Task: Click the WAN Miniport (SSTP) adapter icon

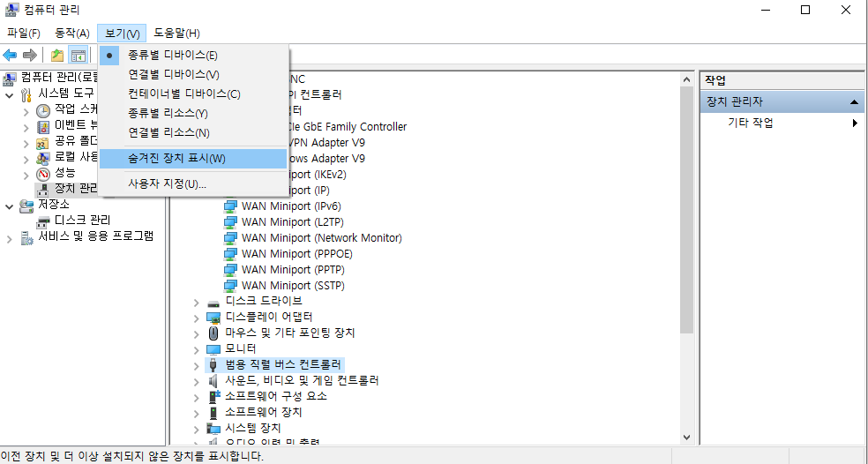Action: pyautogui.click(x=230, y=286)
